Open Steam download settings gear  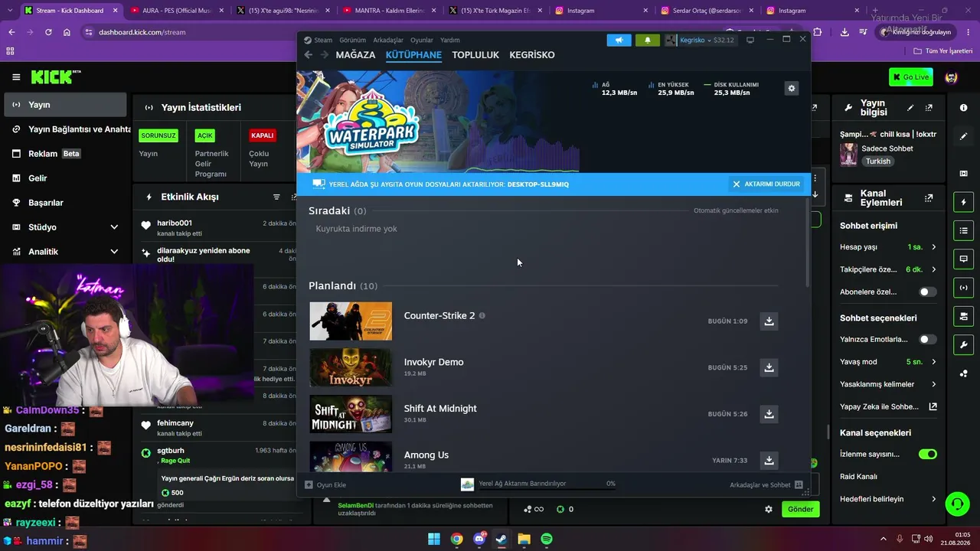coord(792,88)
